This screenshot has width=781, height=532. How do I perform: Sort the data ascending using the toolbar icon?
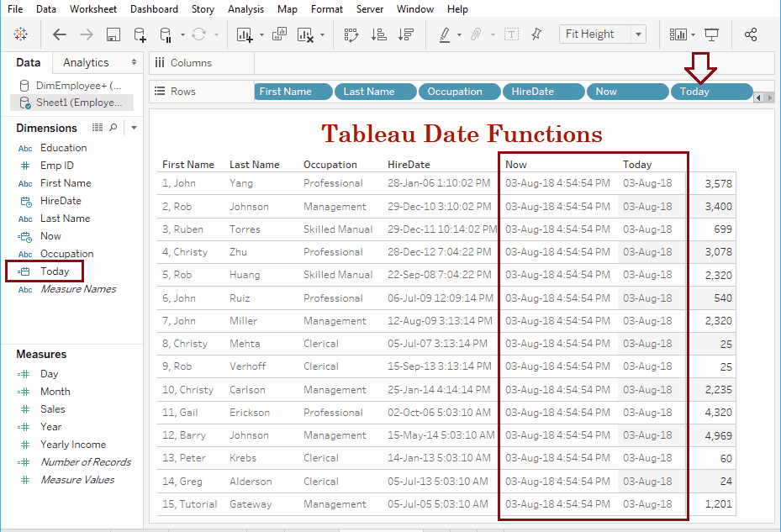(x=378, y=34)
